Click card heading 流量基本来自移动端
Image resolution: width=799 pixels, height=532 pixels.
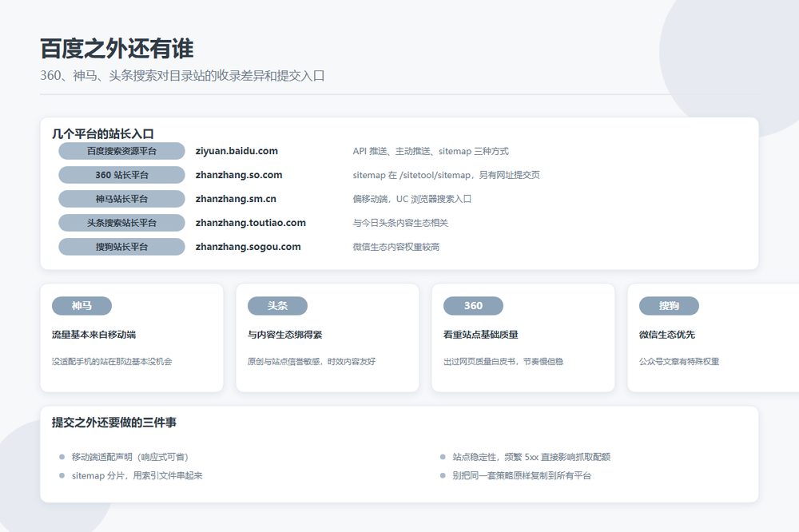tap(93, 335)
